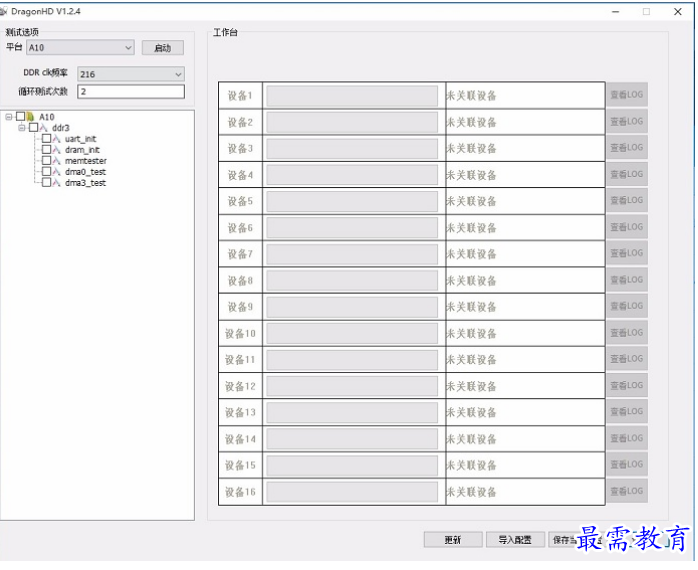This screenshot has height=570, width=698.
Task: Click the 导入配置 button
Action: (515, 540)
